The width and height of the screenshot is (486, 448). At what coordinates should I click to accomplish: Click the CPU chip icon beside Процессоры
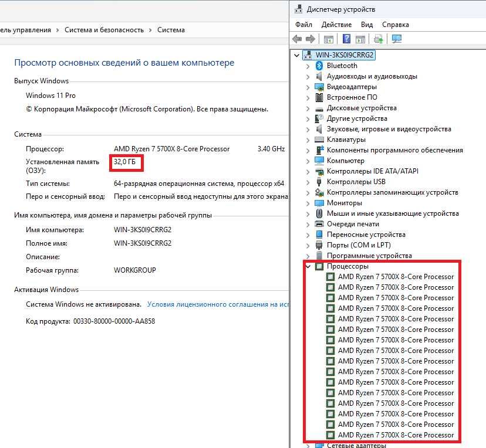point(319,266)
